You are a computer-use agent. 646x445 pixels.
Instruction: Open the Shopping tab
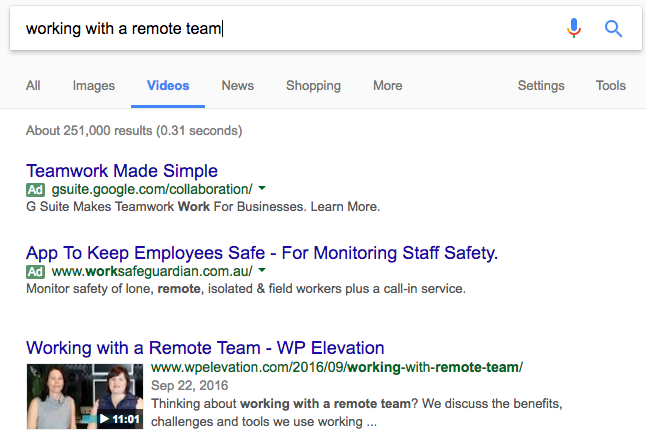(x=314, y=86)
